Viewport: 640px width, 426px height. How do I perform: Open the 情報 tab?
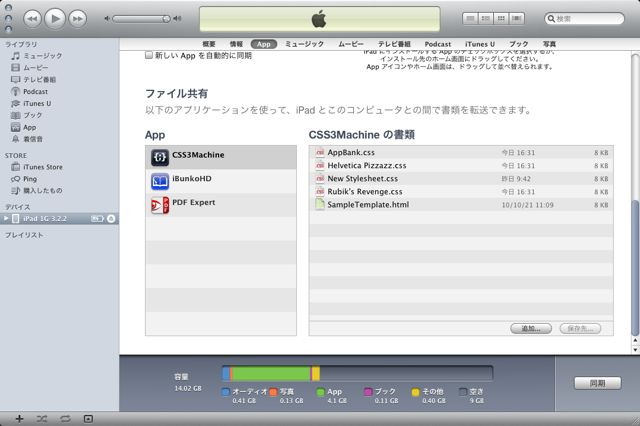click(x=236, y=44)
